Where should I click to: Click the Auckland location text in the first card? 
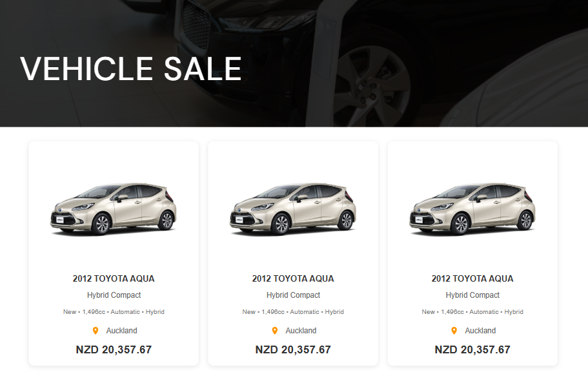coord(121,331)
